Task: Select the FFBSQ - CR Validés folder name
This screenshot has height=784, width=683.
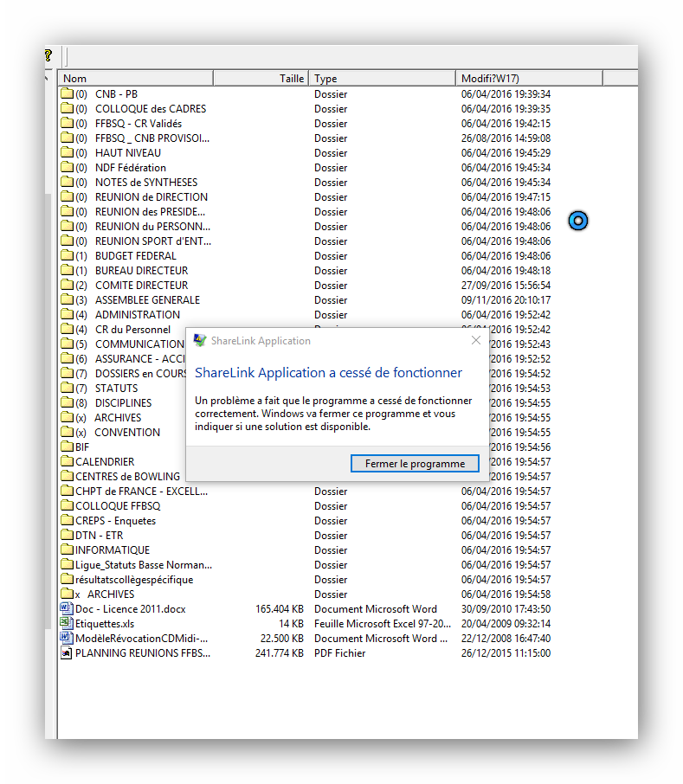Action: point(139,124)
